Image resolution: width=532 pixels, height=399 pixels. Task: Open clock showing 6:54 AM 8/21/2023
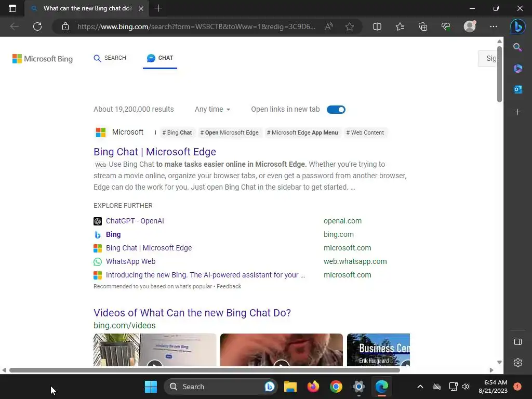click(493, 387)
